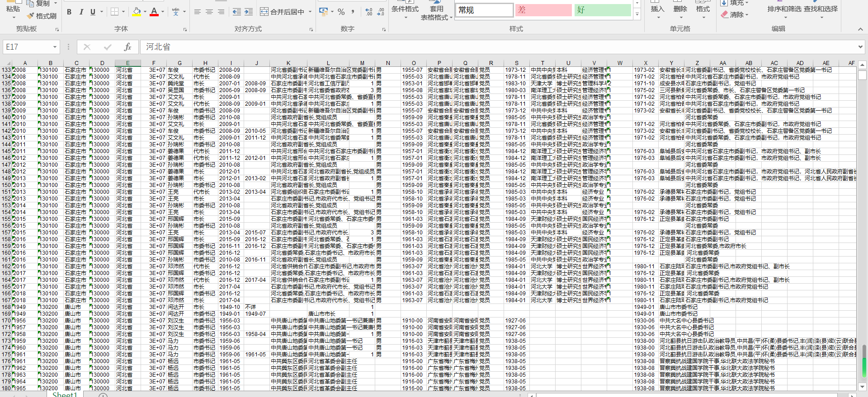The image size is (868, 397).
Task: Apply the red font color
Action: click(154, 12)
